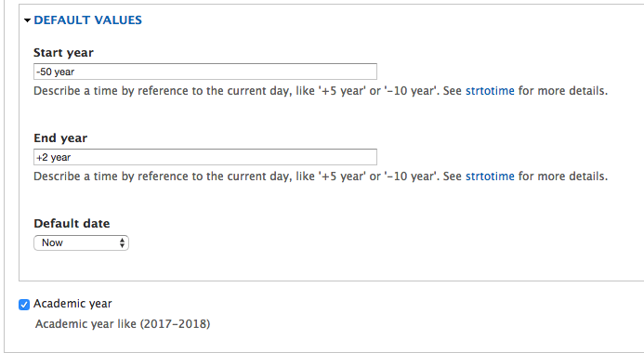Click the Start year help description text
Viewport: 644px width, 353px height.
(x=321, y=91)
